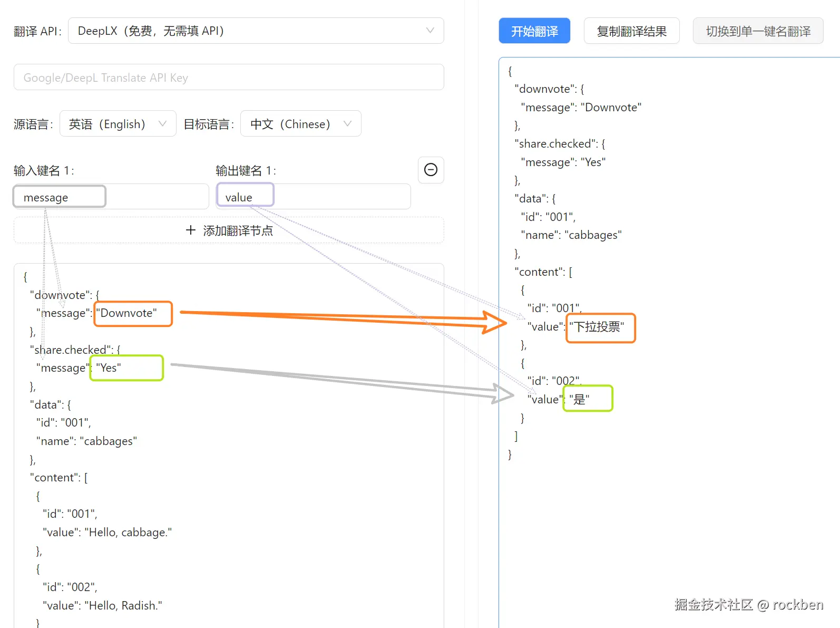This screenshot has width=840, height=628.
Task: Click inside the translated JSON output area
Action: (x=669, y=343)
